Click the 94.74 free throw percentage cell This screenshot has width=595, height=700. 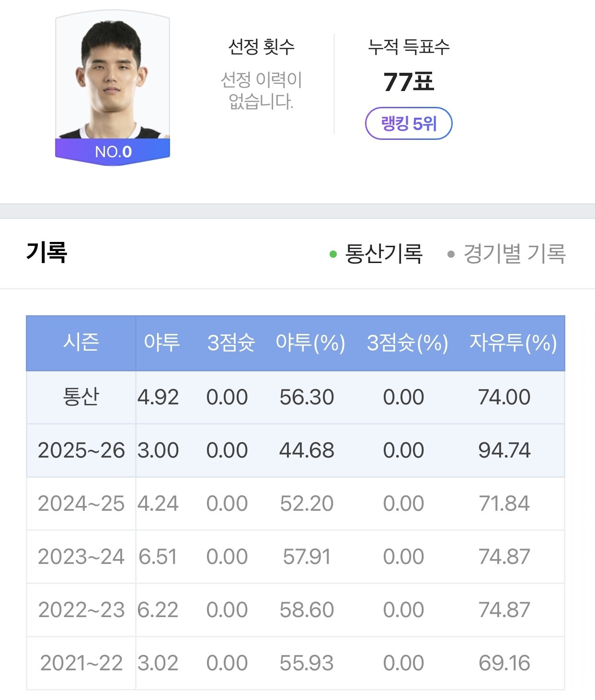(x=504, y=450)
